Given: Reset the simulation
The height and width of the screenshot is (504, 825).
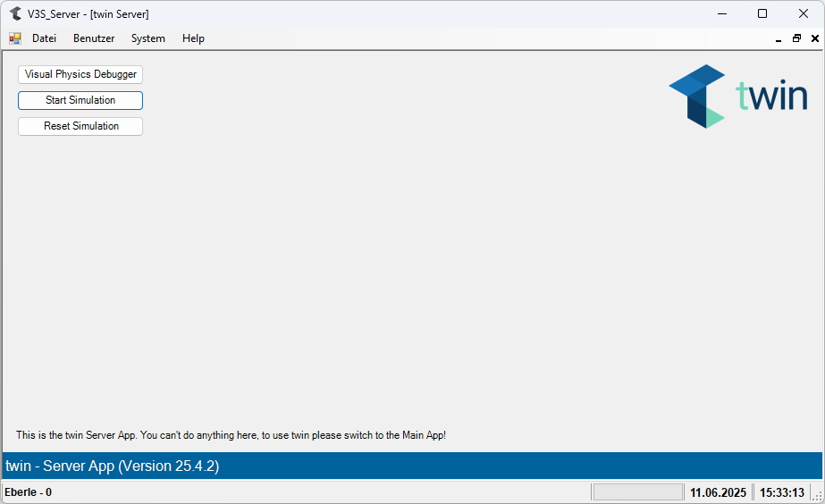Looking at the screenshot, I should (80, 126).
